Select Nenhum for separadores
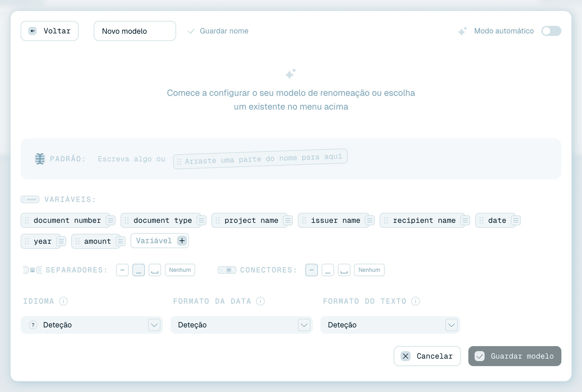Viewport: 582px width, 392px height. pyautogui.click(x=180, y=270)
